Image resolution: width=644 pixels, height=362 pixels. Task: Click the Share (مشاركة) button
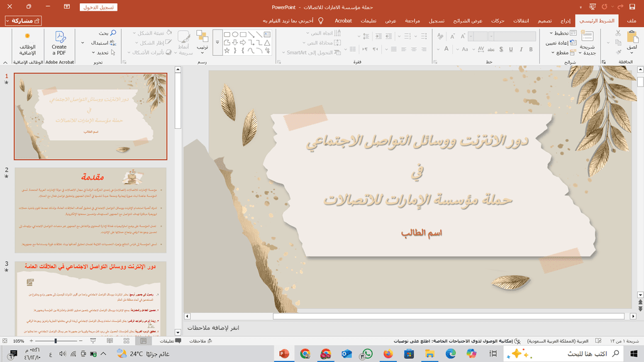click(23, 21)
